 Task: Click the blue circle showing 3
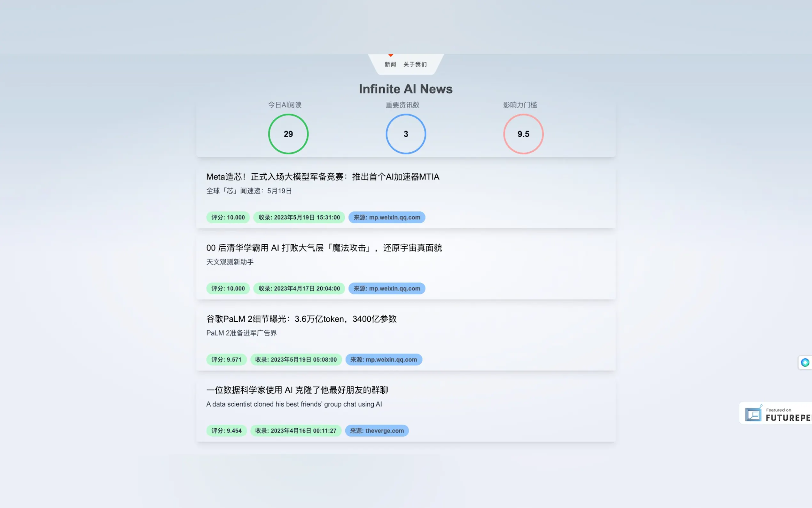tap(405, 134)
